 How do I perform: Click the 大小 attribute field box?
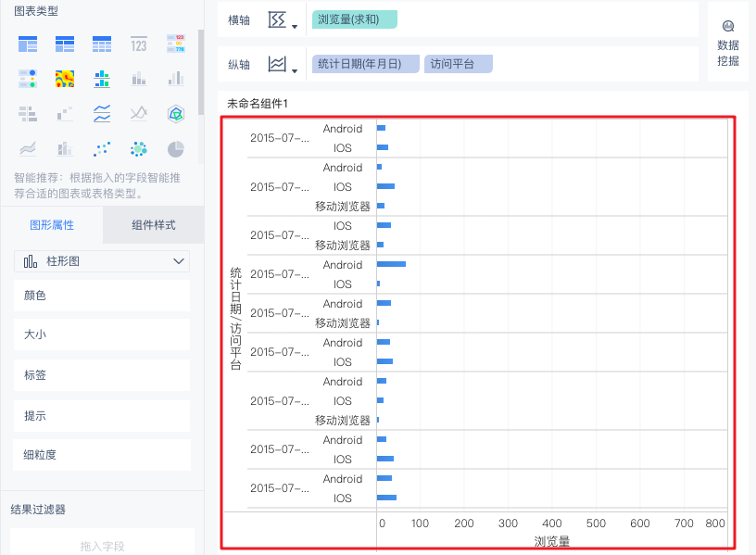pyautogui.click(x=102, y=334)
